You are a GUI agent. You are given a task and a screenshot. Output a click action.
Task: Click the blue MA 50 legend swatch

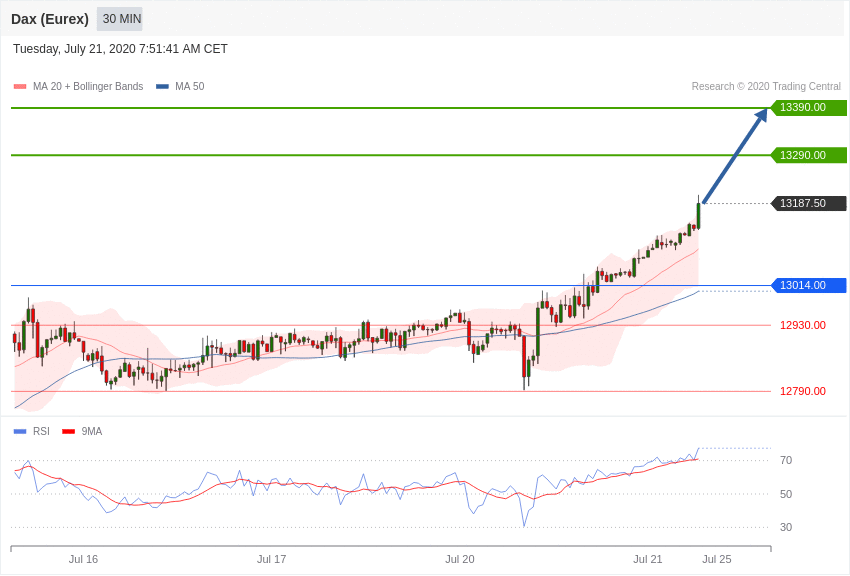[x=162, y=87]
